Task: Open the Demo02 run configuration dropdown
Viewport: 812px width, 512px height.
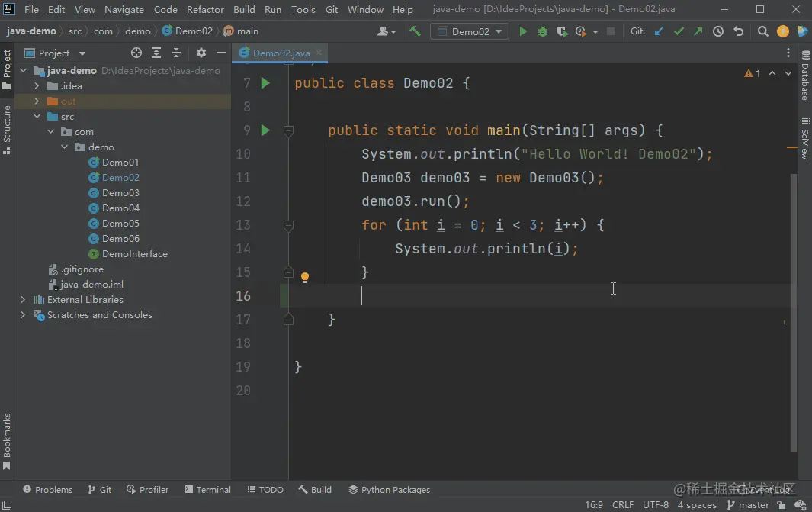Action: pos(470,31)
